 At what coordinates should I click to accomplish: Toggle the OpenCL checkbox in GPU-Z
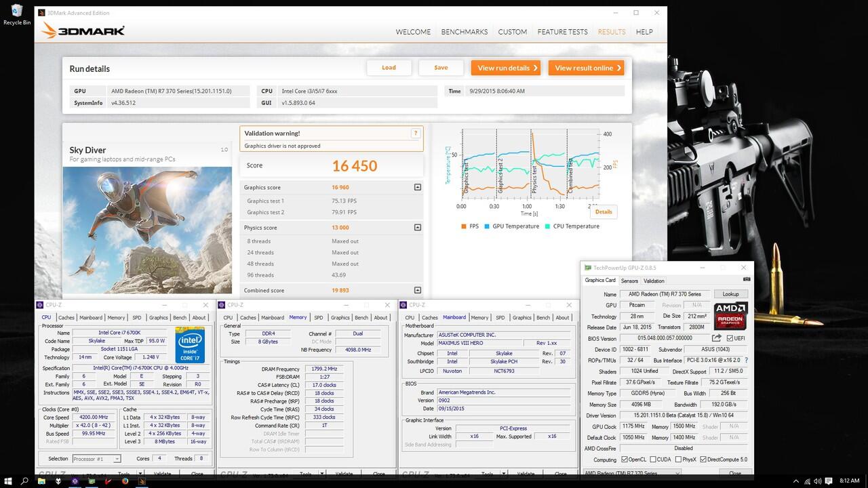point(625,460)
